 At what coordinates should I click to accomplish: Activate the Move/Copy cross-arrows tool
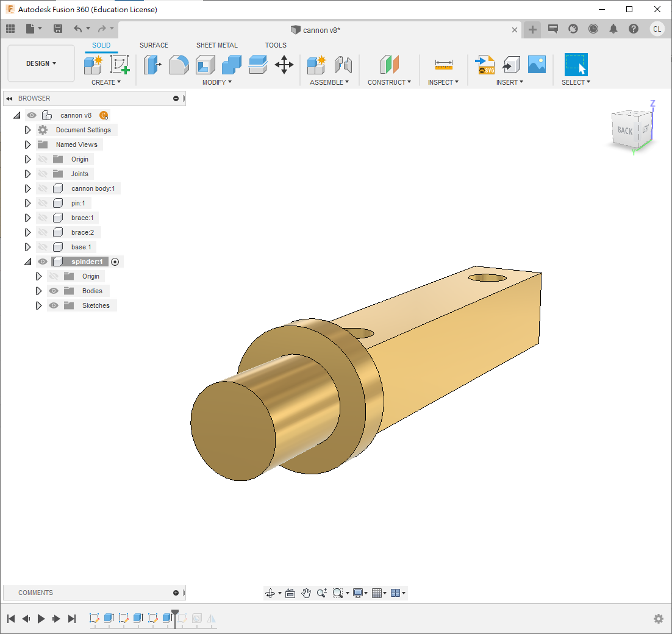tap(284, 64)
